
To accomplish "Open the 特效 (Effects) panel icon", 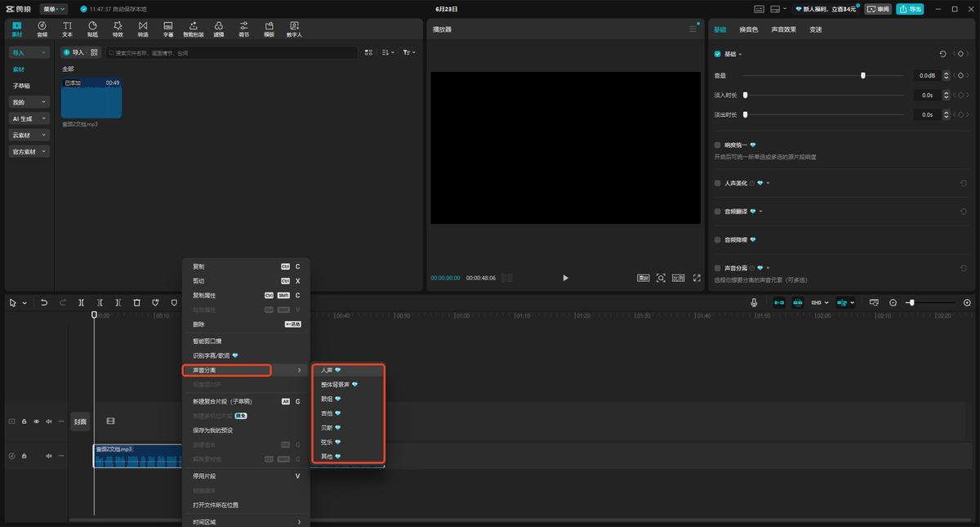I will [118, 29].
